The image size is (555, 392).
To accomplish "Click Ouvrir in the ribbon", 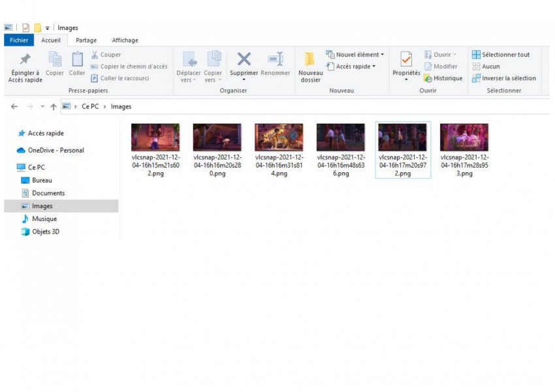I will pos(441,55).
